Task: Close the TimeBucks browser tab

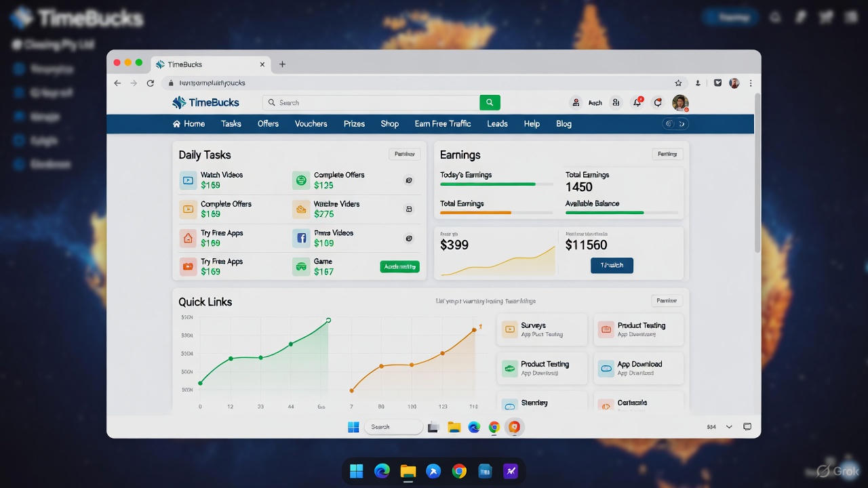Action: pos(262,64)
